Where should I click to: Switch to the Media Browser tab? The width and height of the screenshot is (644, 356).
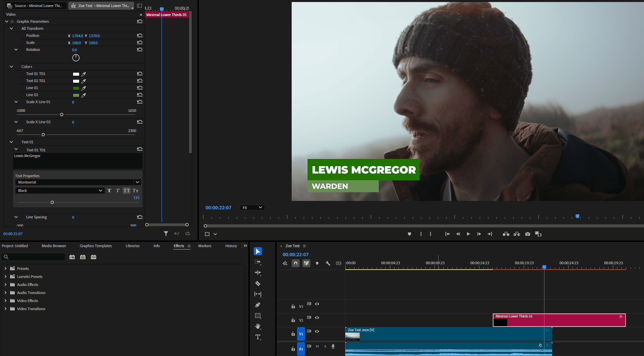[x=54, y=245]
